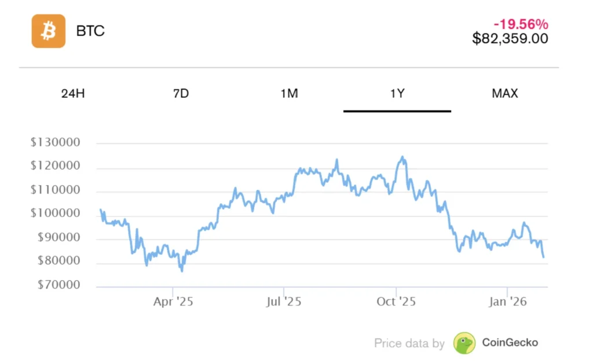Image resolution: width=593 pixels, height=364 pixels.
Task: Switch to the 7D timeframe
Action: pos(181,93)
